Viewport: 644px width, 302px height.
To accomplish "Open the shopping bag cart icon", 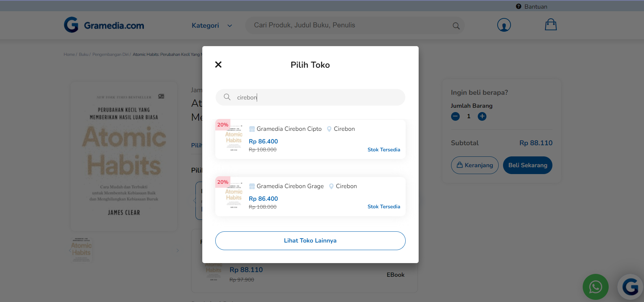I will (551, 25).
